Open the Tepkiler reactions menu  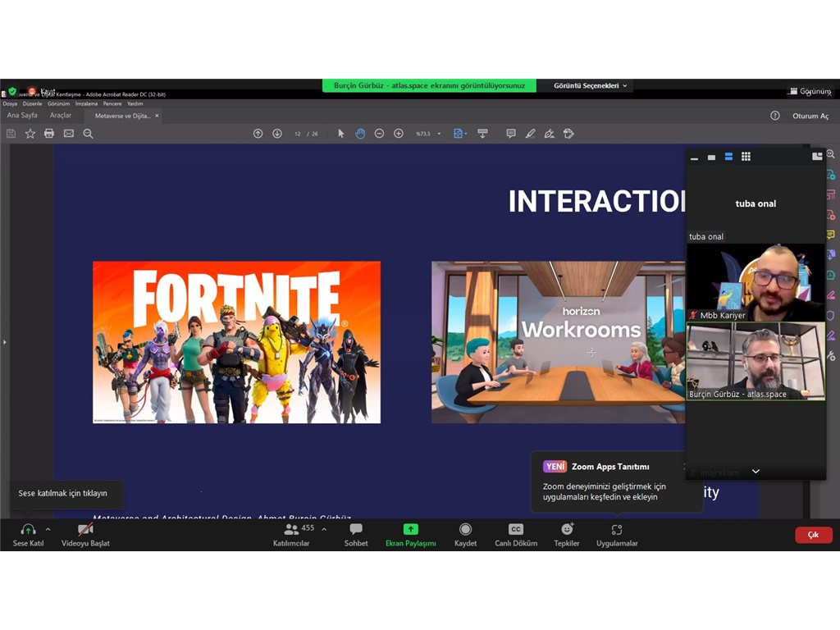(x=566, y=535)
